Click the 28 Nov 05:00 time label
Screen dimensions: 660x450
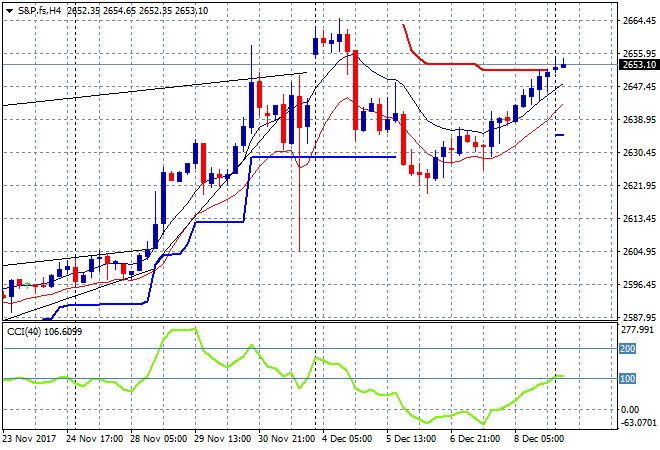tap(158, 439)
